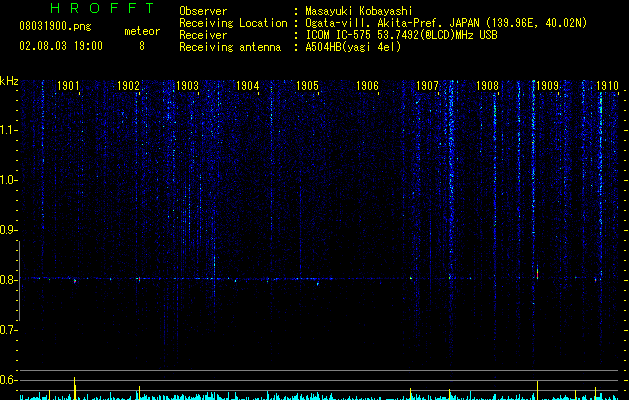Click the A504HB(yagi 4el) antenna text
Screen dimensions: 629x400
(x=353, y=47)
